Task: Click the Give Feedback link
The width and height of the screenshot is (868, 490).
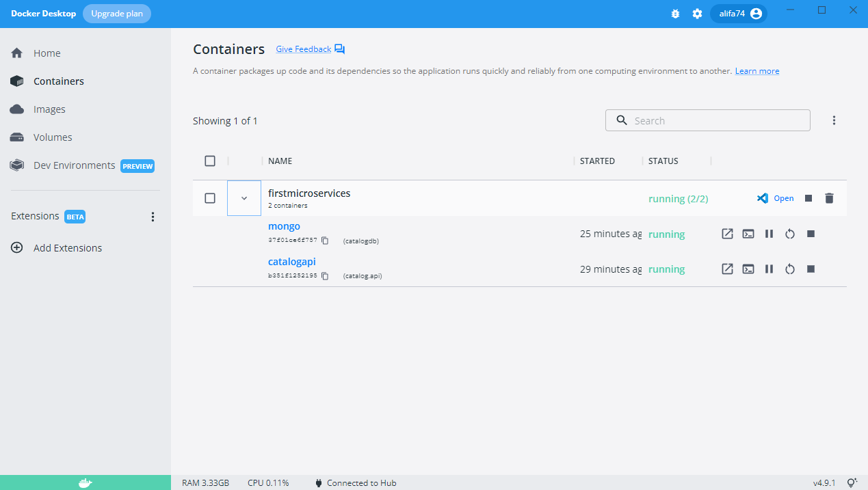Action: click(302, 49)
